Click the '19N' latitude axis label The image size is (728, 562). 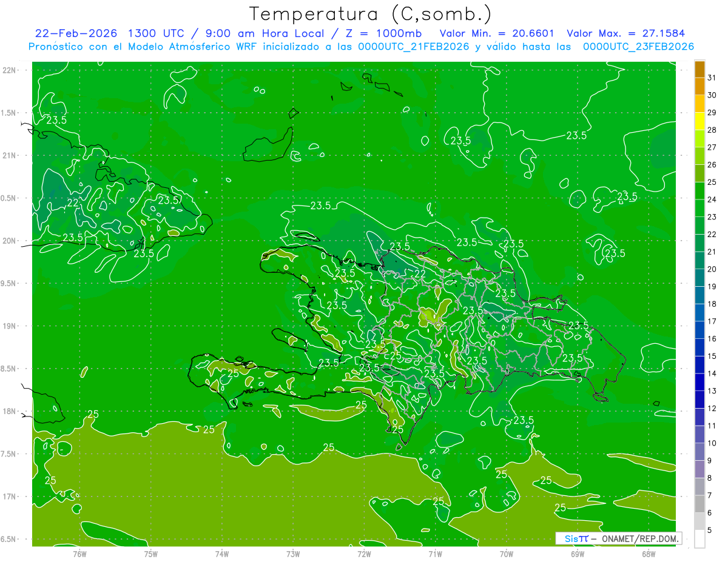(9, 326)
